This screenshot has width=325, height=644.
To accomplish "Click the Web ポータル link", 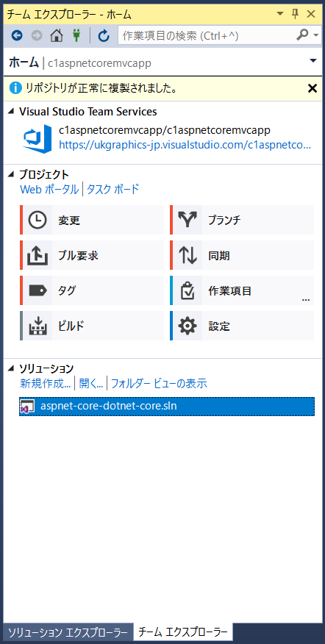I will [x=49, y=190].
